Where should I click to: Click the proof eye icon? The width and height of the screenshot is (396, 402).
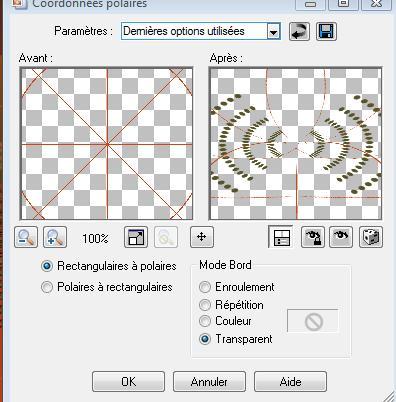coord(341,237)
